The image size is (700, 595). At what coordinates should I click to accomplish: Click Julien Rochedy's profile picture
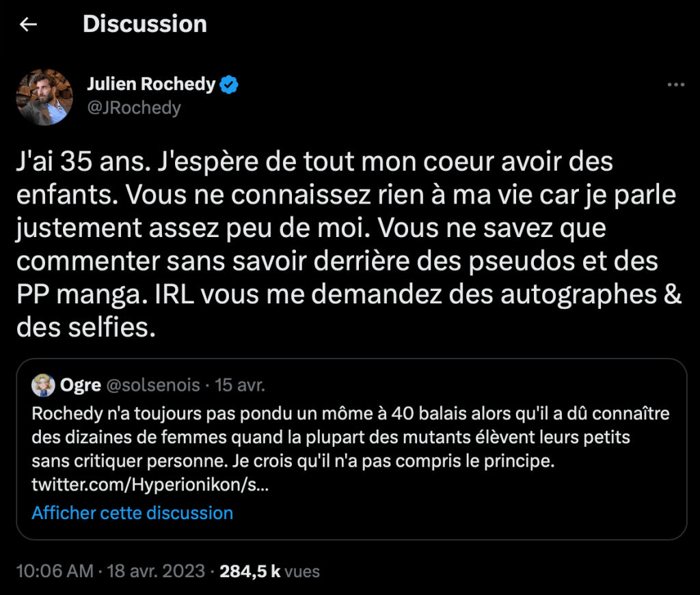point(44,96)
